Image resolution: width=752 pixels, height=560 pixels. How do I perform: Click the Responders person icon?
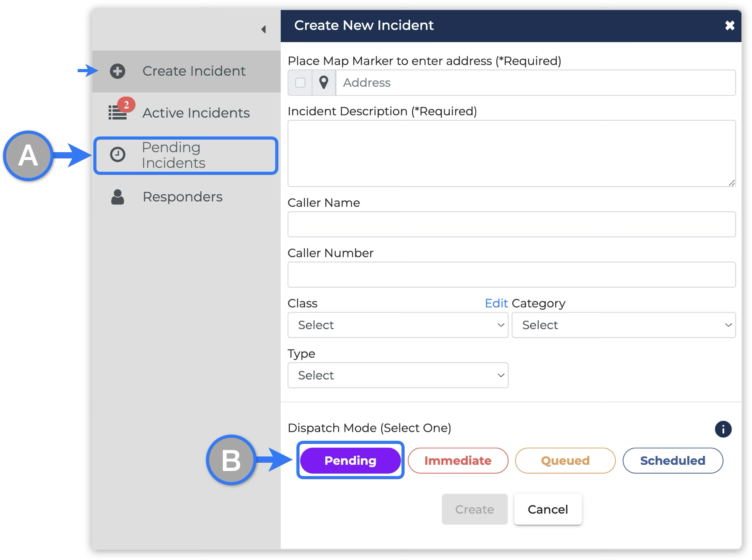118,197
